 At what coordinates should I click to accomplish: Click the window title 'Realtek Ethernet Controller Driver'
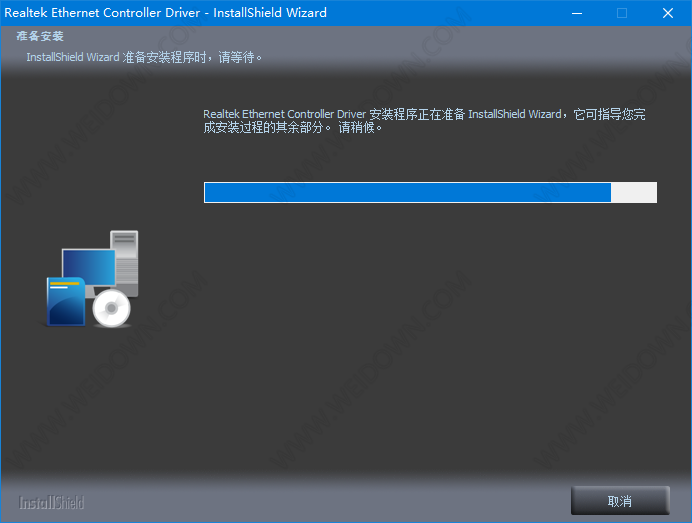tap(102, 12)
